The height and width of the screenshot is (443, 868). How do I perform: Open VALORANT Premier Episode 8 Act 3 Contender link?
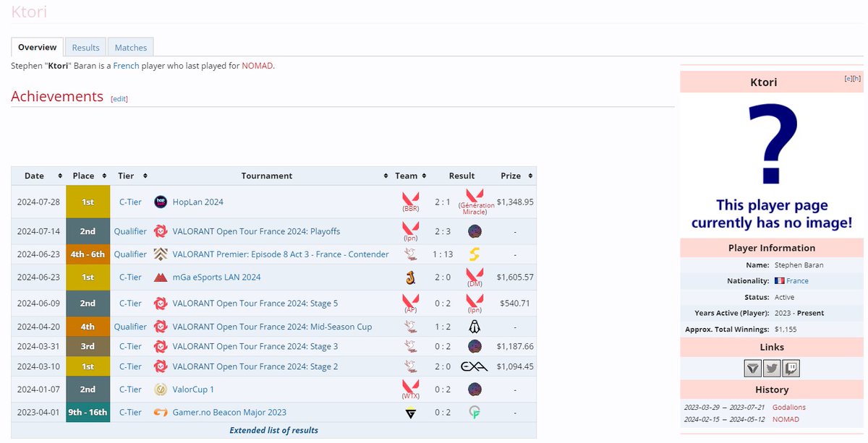coord(281,254)
